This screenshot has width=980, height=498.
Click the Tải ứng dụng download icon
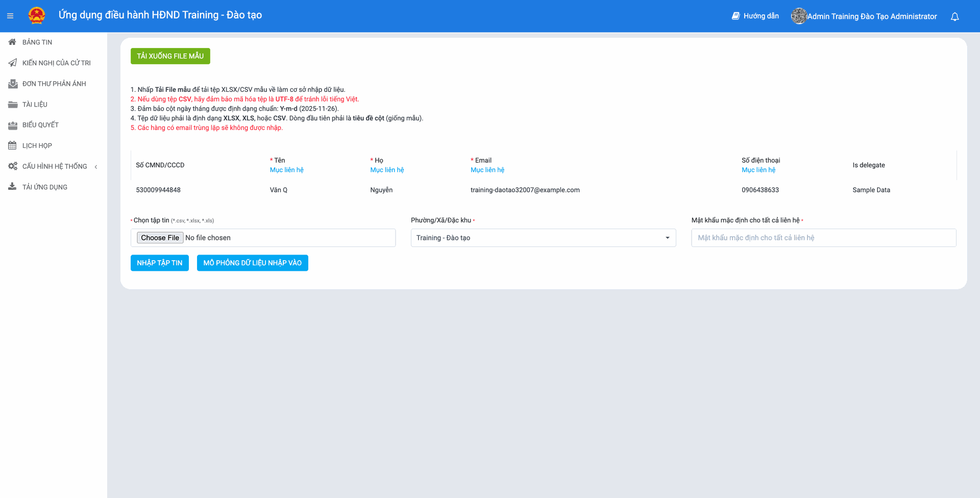tap(12, 187)
